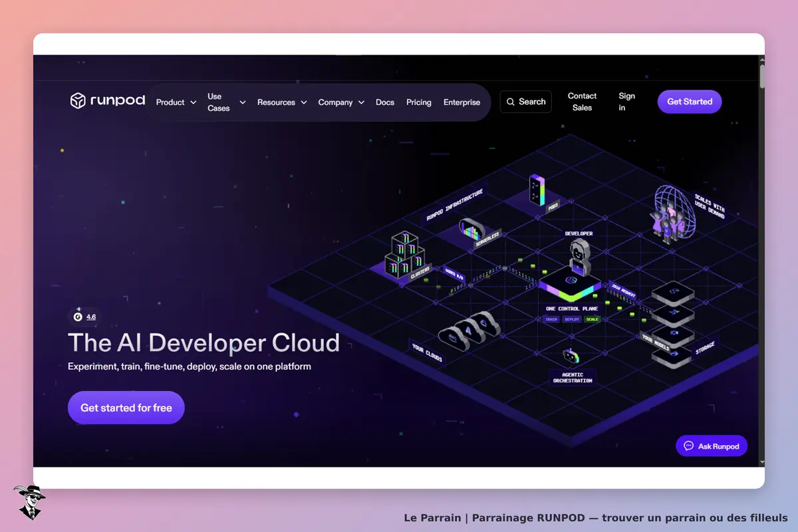Image resolution: width=798 pixels, height=532 pixels.
Task: Click the runpod wordmark in header
Action: 118,101
